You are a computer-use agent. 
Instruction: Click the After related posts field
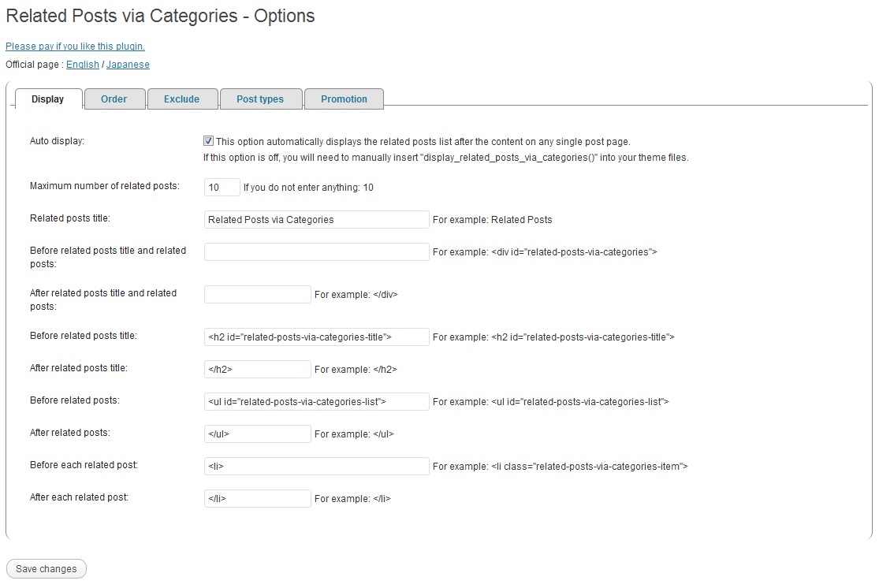(x=257, y=434)
